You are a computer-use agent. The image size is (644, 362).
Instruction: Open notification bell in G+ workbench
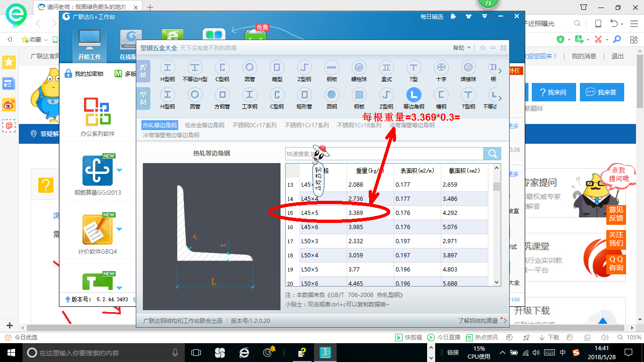(454, 16)
